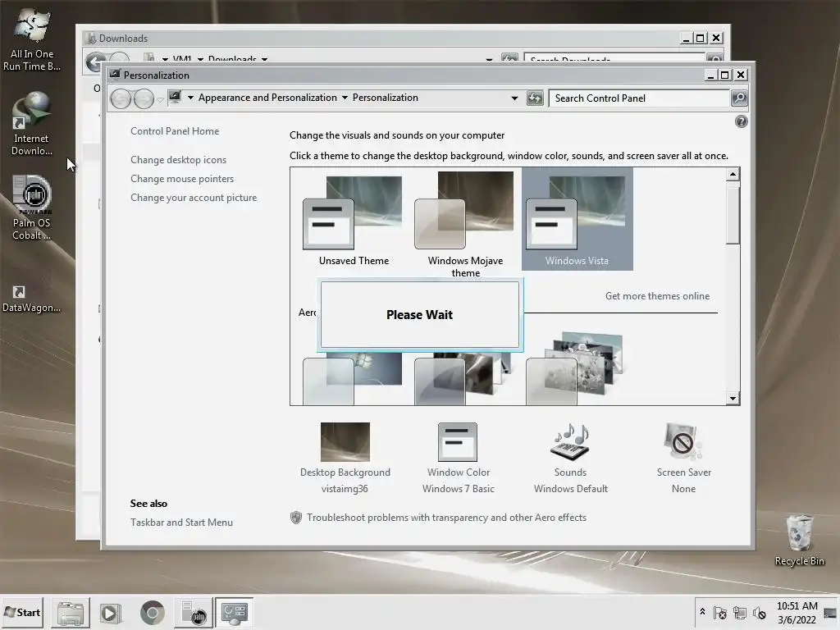840x630 pixels.
Task: Open the Palm OS Cobalt desktop icon
Action: (x=32, y=208)
